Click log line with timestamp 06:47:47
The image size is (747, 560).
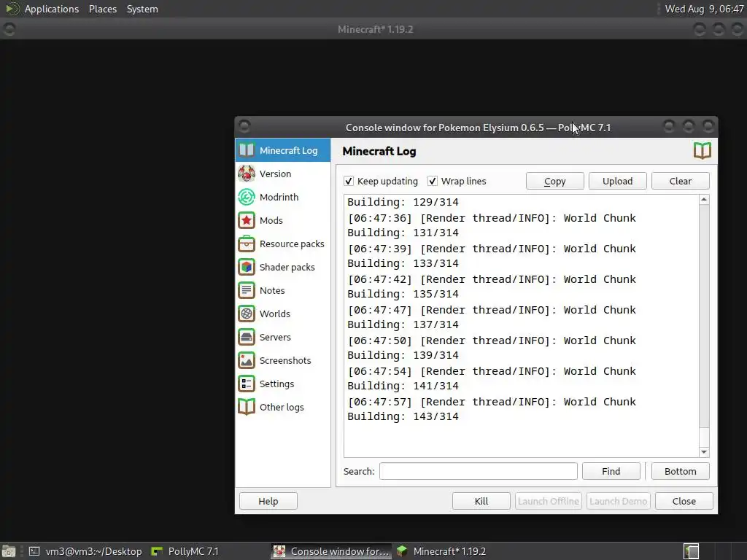pyautogui.click(x=492, y=310)
